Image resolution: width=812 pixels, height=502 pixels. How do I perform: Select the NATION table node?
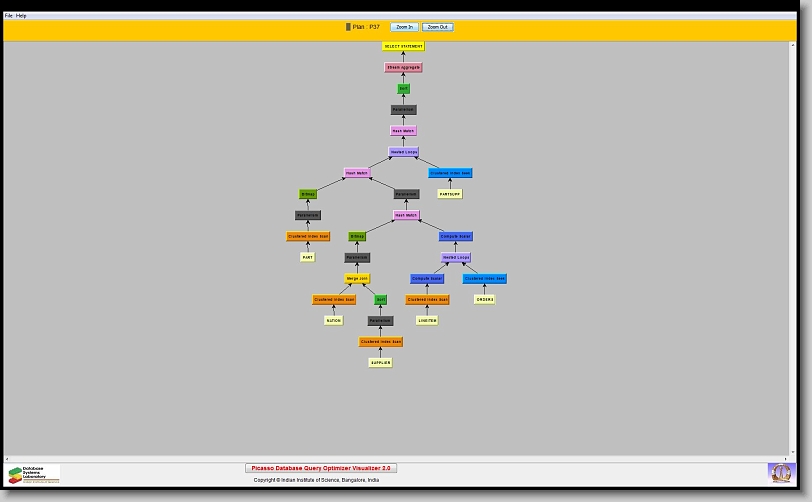[x=333, y=321]
